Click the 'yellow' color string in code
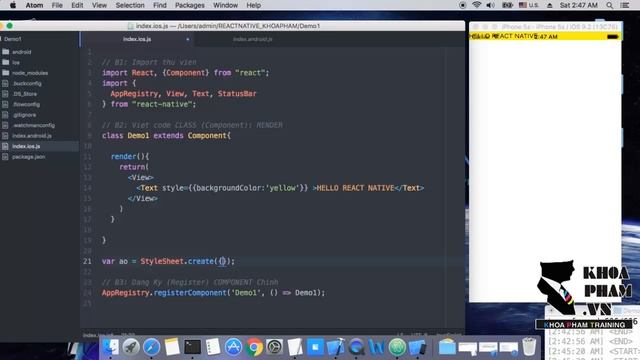The height and width of the screenshot is (360, 640). click(x=282, y=188)
